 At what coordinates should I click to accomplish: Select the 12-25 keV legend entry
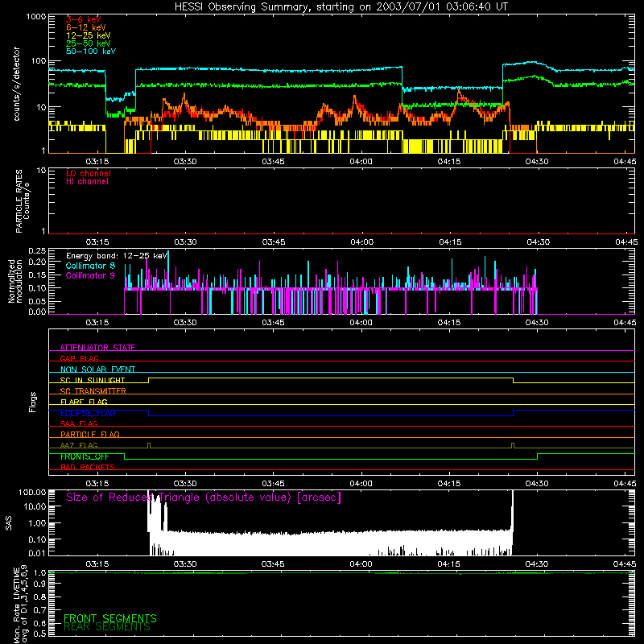tap(88, 35)
